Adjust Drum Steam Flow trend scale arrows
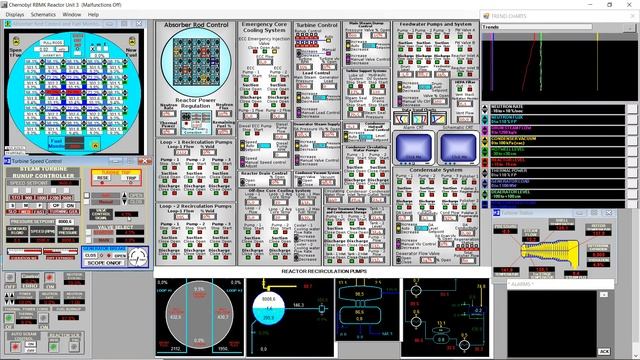 [485, 130]
